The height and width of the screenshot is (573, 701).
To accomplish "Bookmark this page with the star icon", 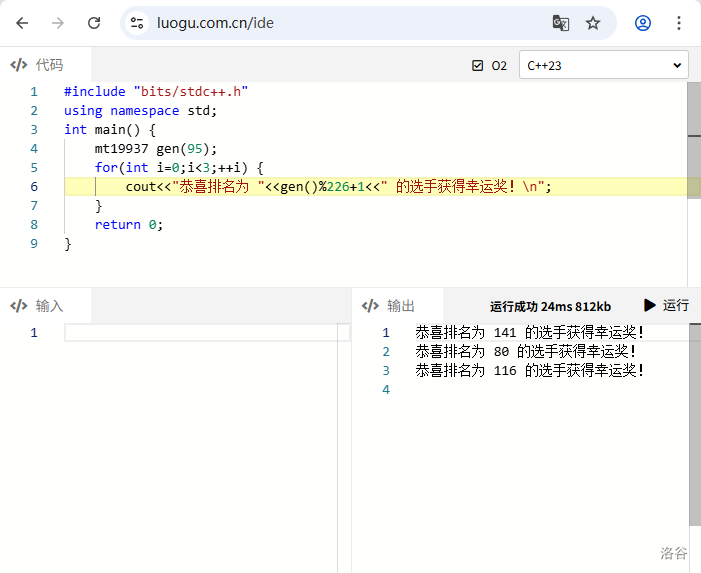I will [593, 23].
